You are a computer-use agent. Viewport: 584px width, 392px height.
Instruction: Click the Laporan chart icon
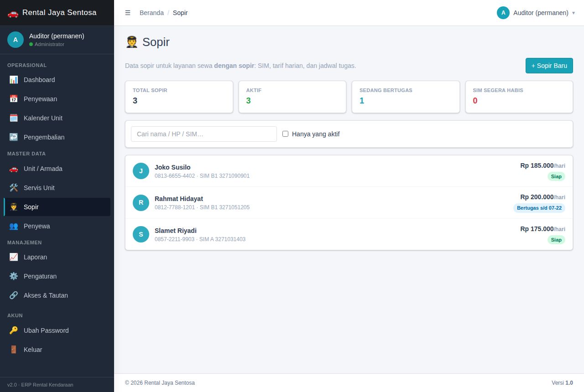pyautogui.click(x=14, y=257)
